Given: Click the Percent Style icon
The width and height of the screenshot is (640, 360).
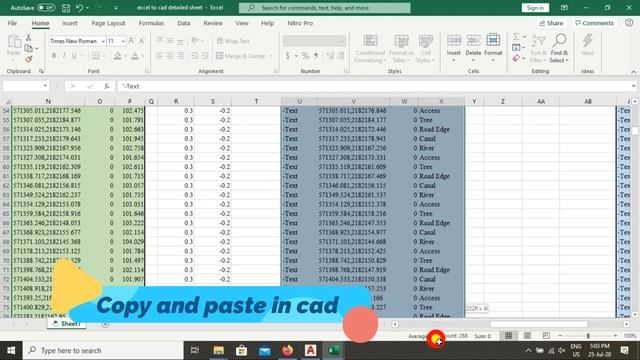Looking at the screenshot, I should click(x=305, y=56).
